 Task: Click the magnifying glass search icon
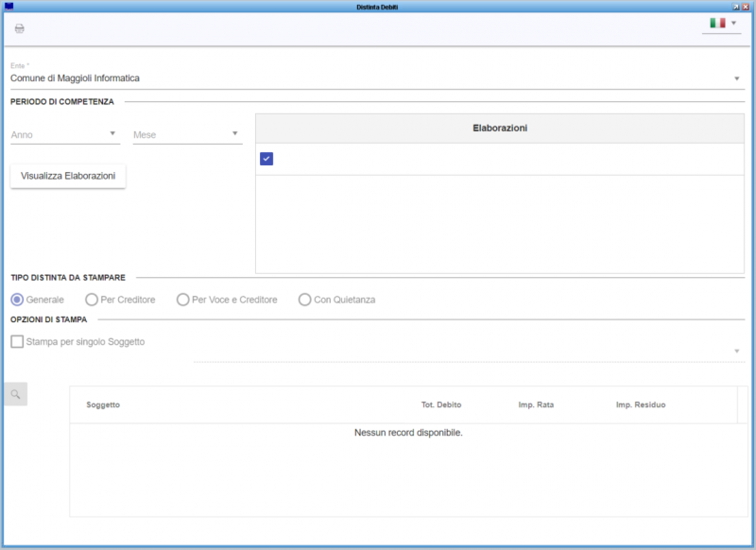coord(15,393)
